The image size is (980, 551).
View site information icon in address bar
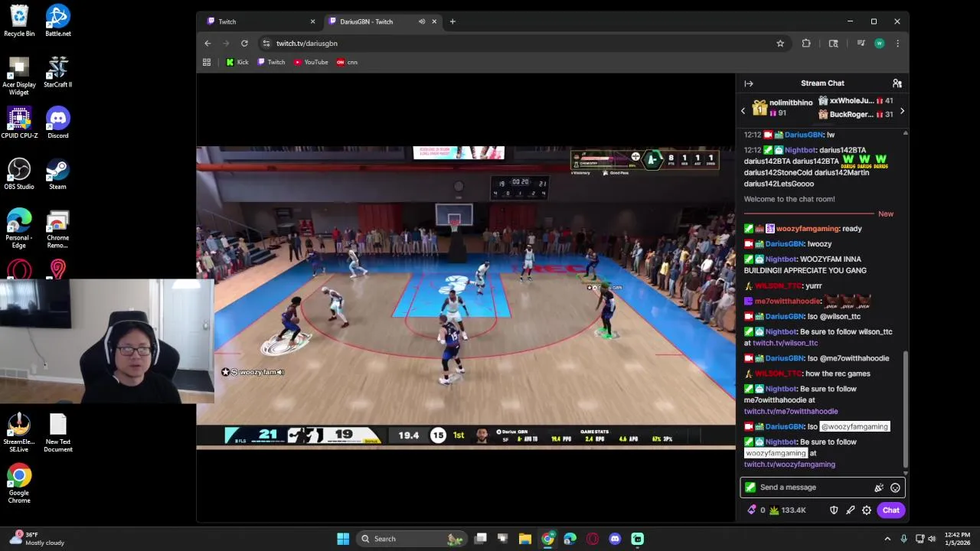point(266,44)
